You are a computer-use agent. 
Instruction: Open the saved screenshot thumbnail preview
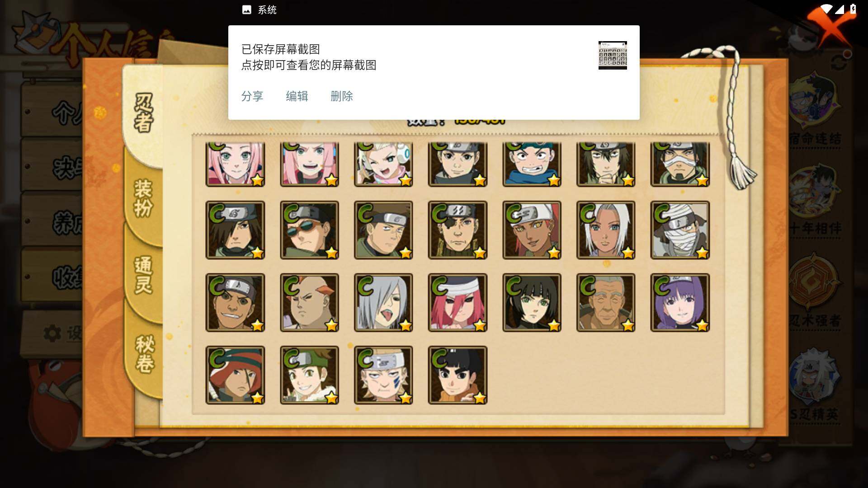613,55
